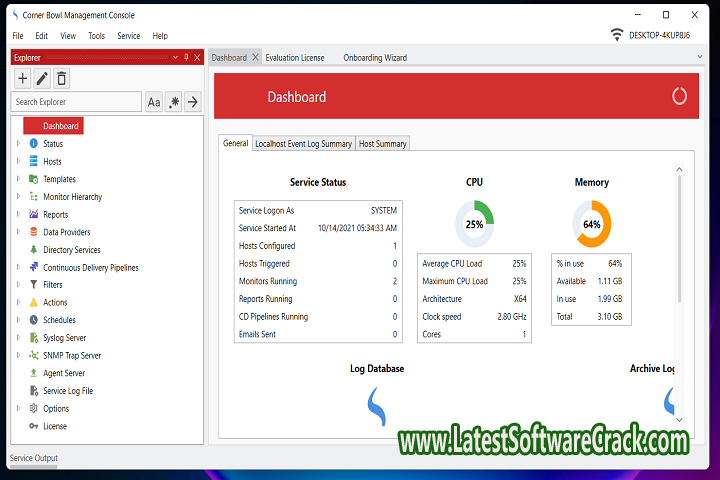Open the Explorer panel dropdown arrow

tap(174, 57)
